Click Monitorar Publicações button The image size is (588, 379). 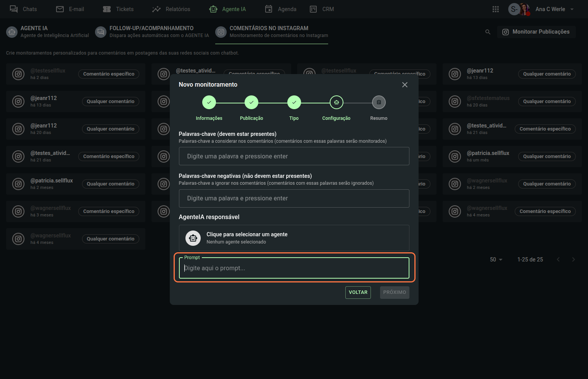536,32
